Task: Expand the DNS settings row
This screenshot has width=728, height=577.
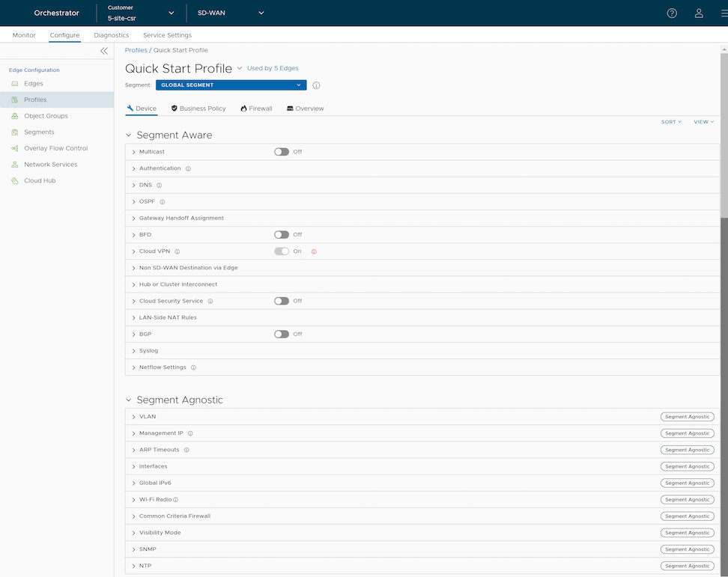Action: [x=146, y=185]
